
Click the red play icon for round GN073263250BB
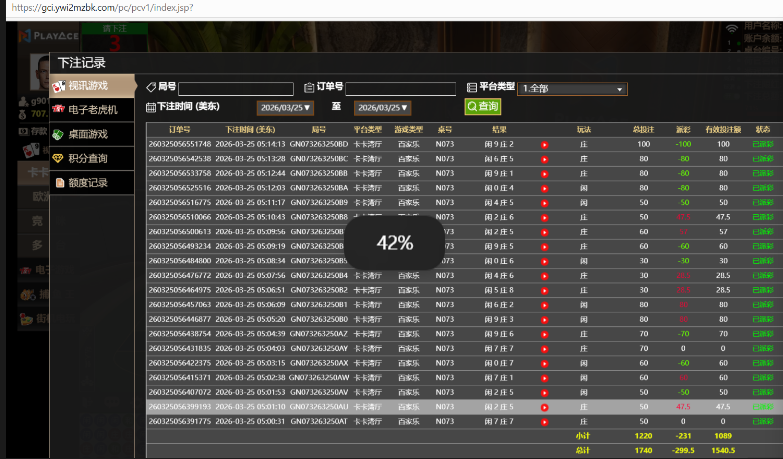pos(545,173)
